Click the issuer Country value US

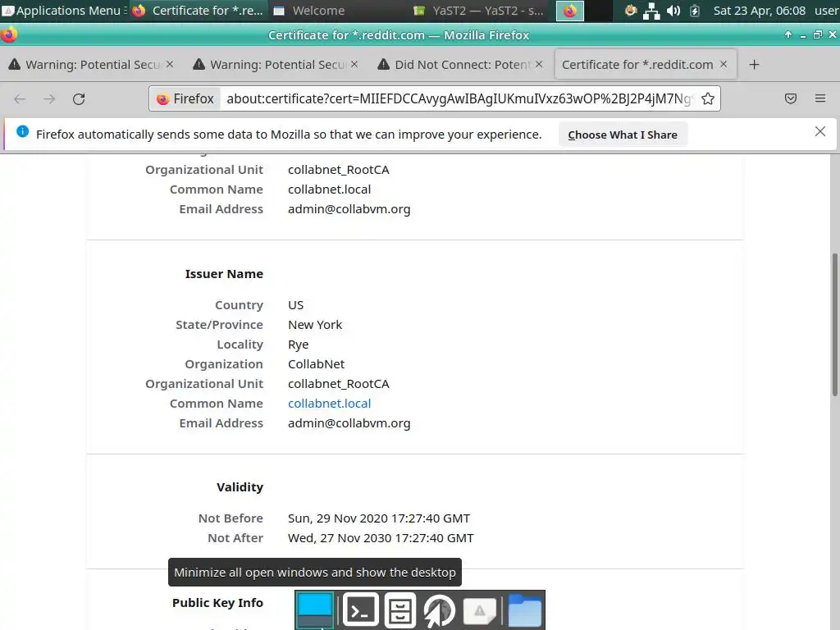[x=295, y=305]
